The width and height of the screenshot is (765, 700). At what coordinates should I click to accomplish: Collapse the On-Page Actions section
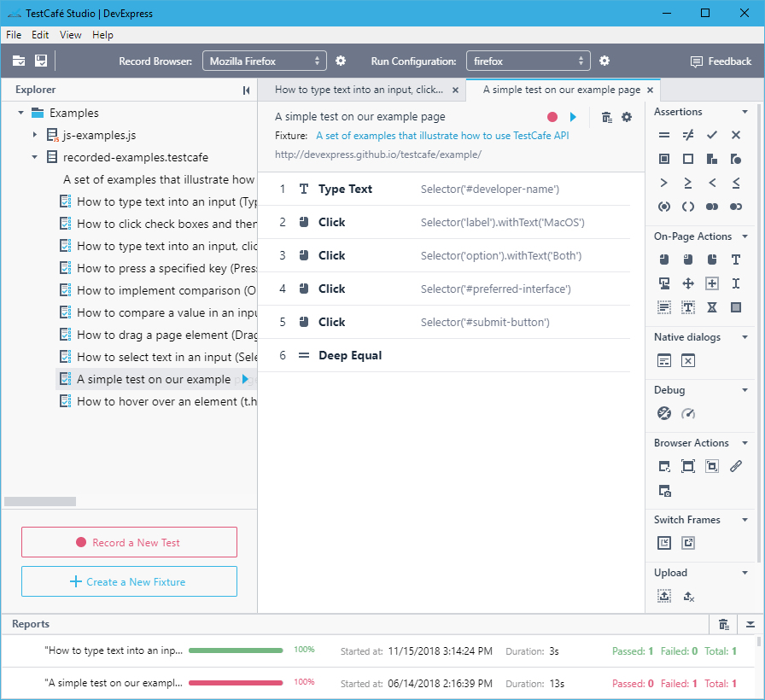coord(745,236)
